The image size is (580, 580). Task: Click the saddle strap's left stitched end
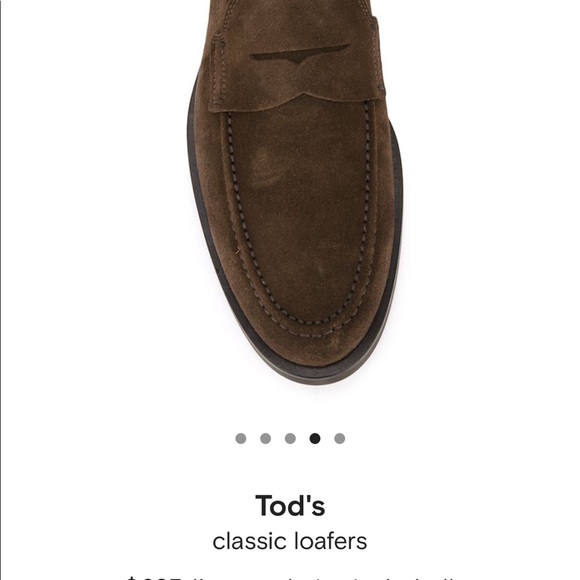click(x=219, y=72)
